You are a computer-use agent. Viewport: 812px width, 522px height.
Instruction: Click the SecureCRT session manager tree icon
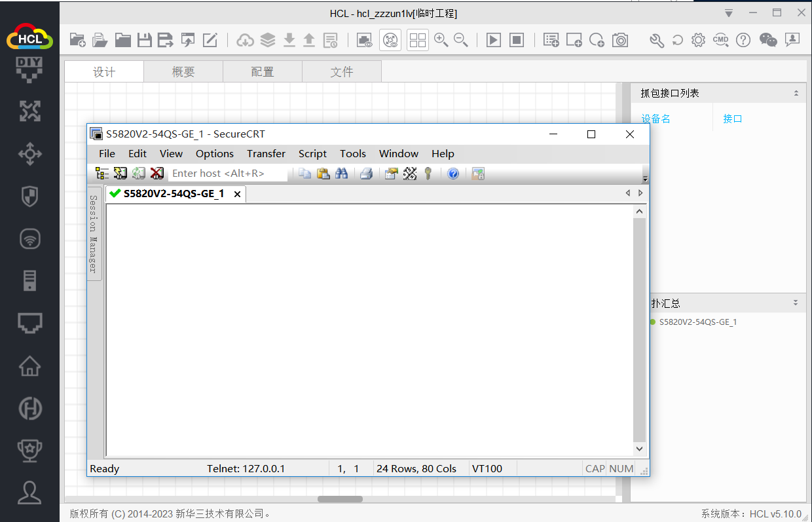(102, 174)
